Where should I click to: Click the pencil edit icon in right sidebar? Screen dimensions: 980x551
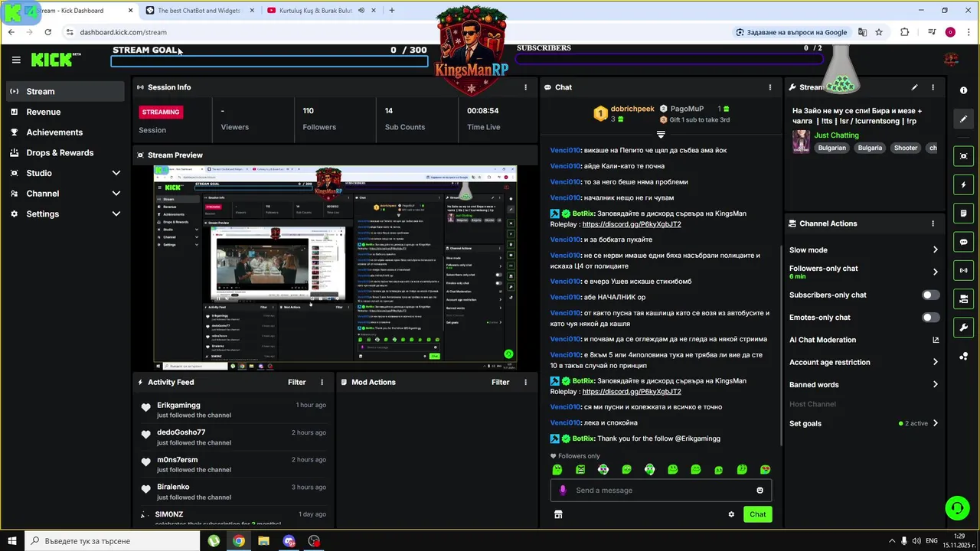point(963,119)
